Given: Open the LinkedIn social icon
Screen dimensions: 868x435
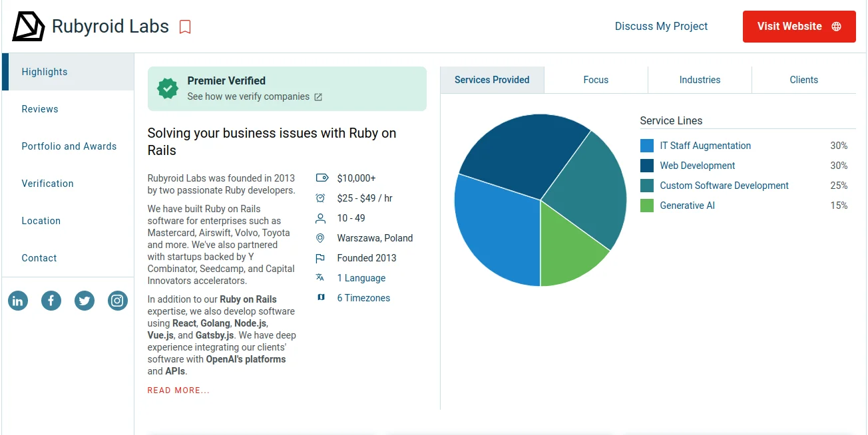Looking at the screenshot, I should [x=18, y=301].
